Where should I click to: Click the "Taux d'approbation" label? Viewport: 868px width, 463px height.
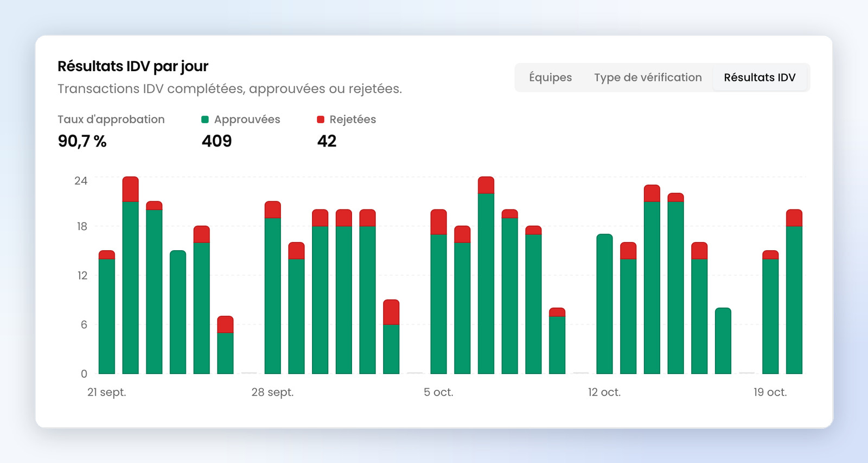[x=111, y=119]
